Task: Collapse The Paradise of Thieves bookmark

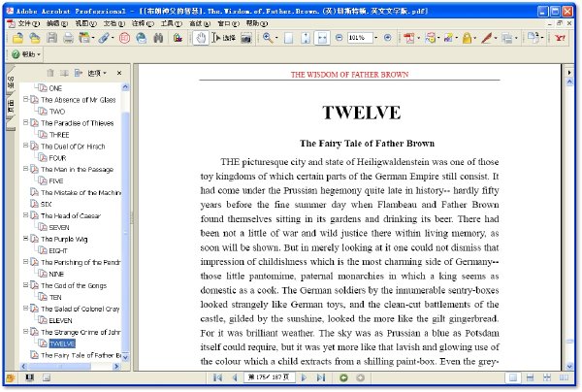Action: (25, 122)
